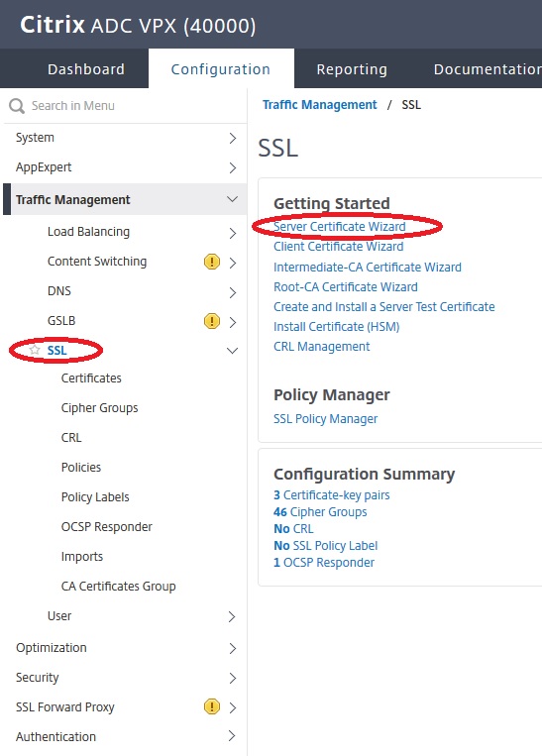Select Certificates under SSL menu
Image resolution: width=542 pixels, height=756 pixels.
click(x=91, y=378)
